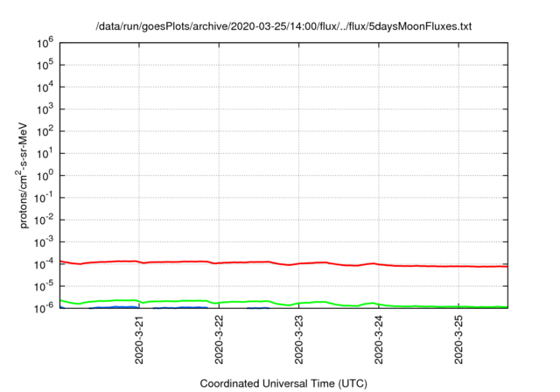
Task: Click the 10^4 y-axis tick label
Action: coord(45,87)
